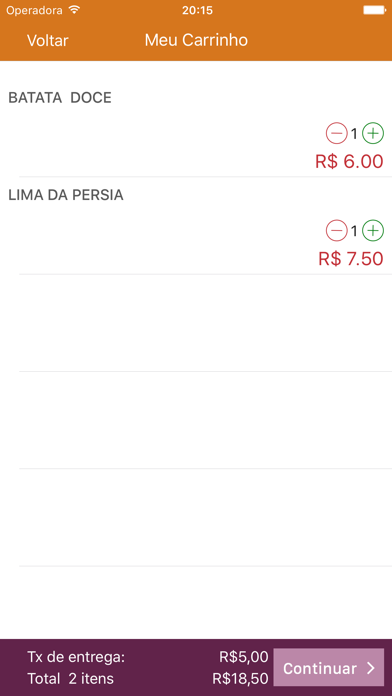Tap minus icon for LIMA DA PERSIA
The image size is (392, 696).
[x=337, y=231]
